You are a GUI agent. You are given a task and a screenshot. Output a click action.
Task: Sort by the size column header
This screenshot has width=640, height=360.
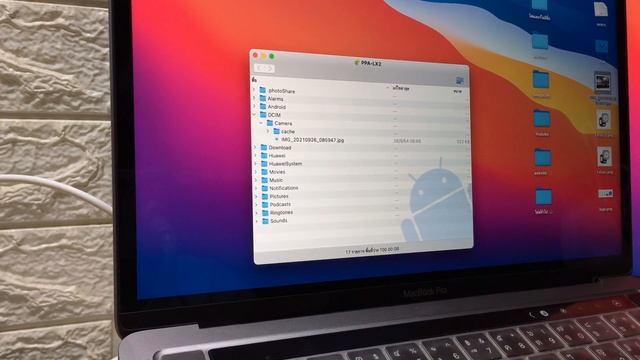(458, 91)
